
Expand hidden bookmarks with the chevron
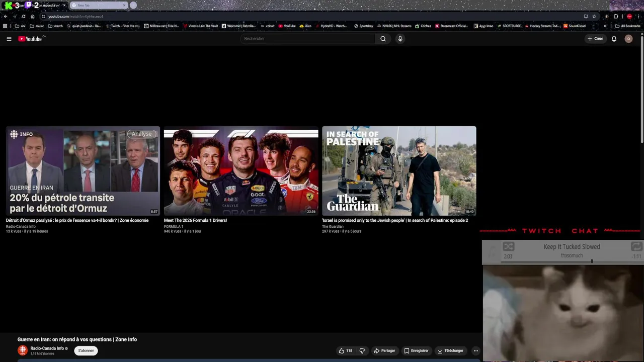point(605,26)
